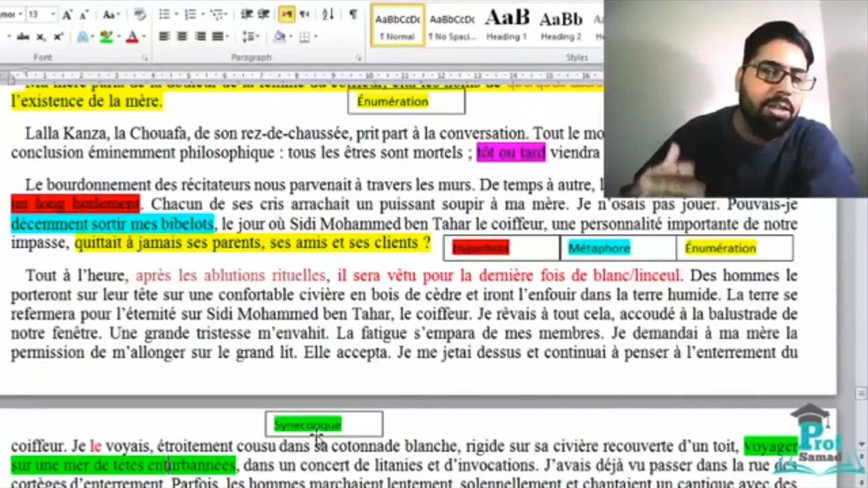
Task: Open the highlight color dropdown arrow
Action: (x=117, y=37)
